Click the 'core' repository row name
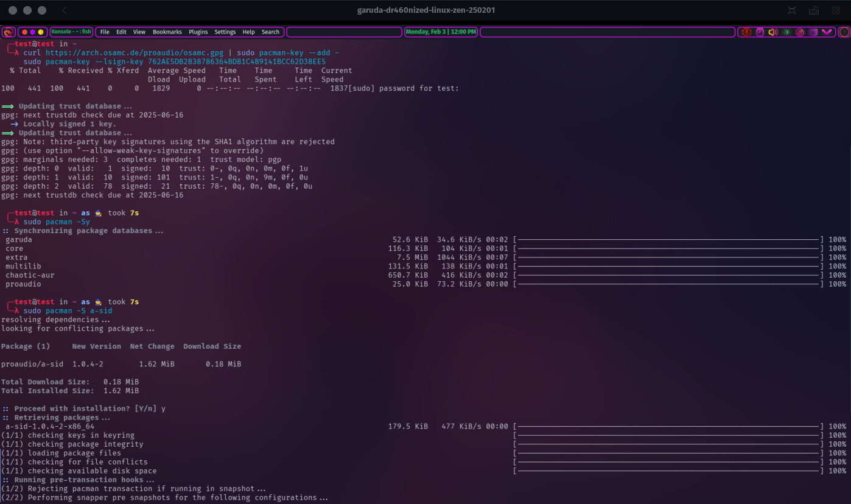This screenshot has height=504, width=851. coord(15,248)
